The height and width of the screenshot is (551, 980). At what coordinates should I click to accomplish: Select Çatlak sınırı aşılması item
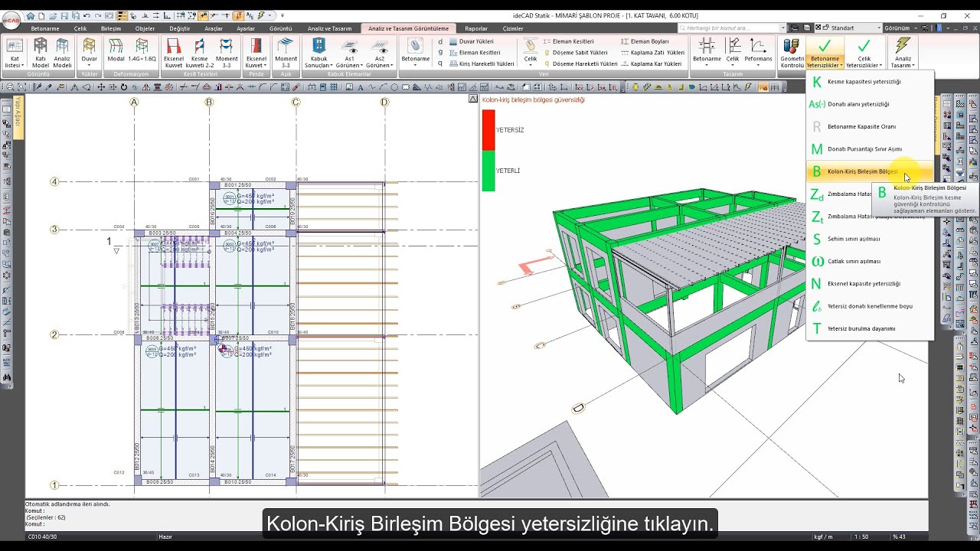click(x=870, y=261)
